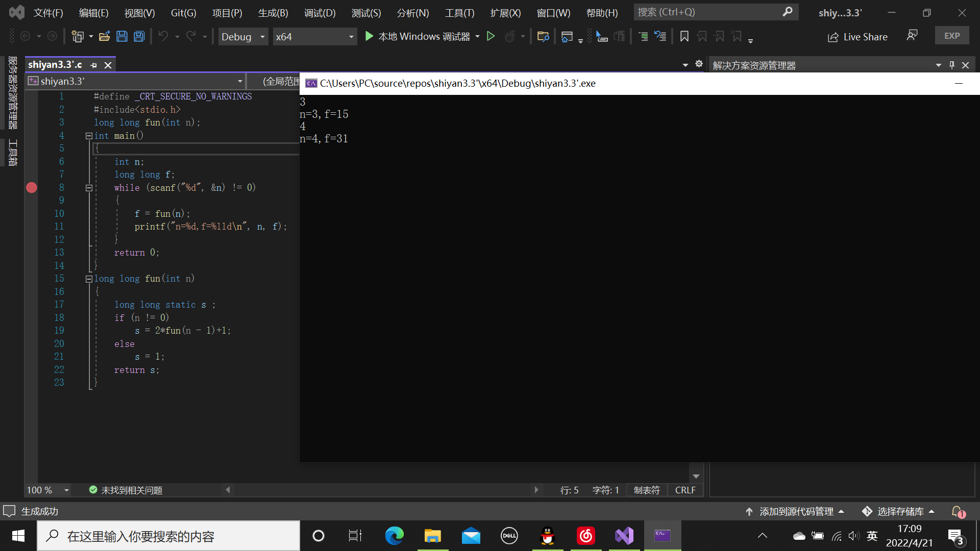Screen dimensions: 980x551
Task: Click the Comment out selected lines icon
Action: click(x=643, y=36)
